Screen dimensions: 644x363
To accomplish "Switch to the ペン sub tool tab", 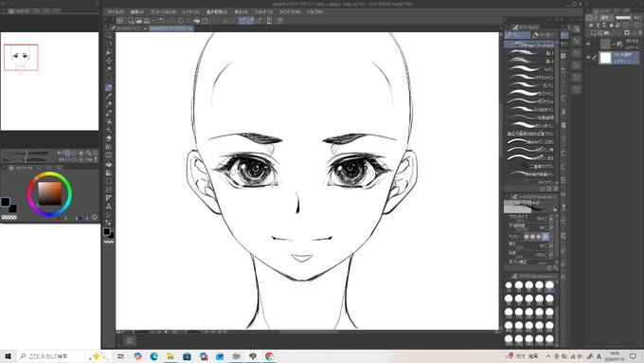I will click(517, 35).
